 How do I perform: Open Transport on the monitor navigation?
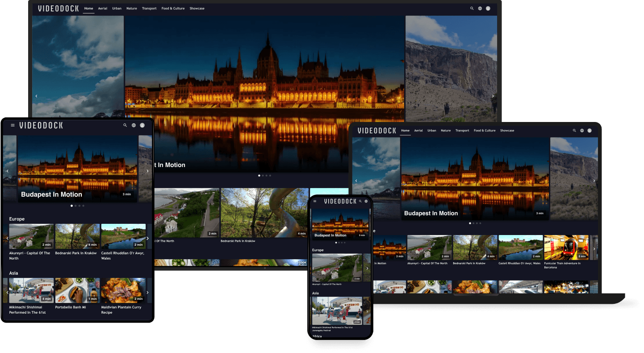click(149, 8)
